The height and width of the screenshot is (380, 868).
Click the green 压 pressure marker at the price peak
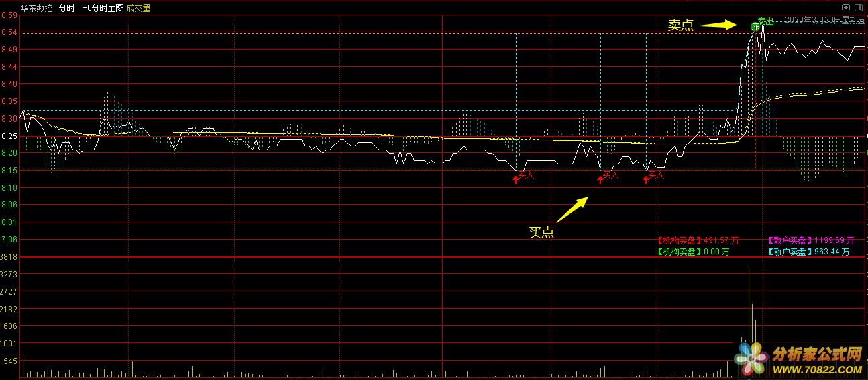point(755,27)
